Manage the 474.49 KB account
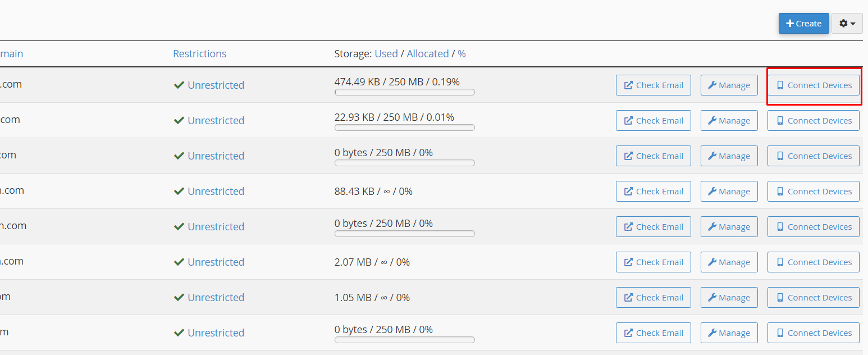This screenshot has height=355, width=868. coord(729,85)
